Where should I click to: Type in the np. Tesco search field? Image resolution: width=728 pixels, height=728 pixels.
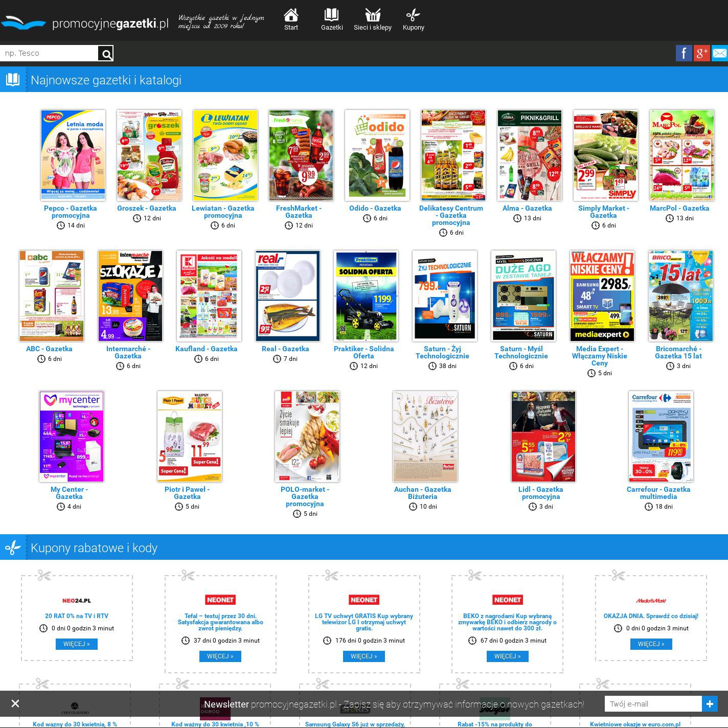click(49, 53)
